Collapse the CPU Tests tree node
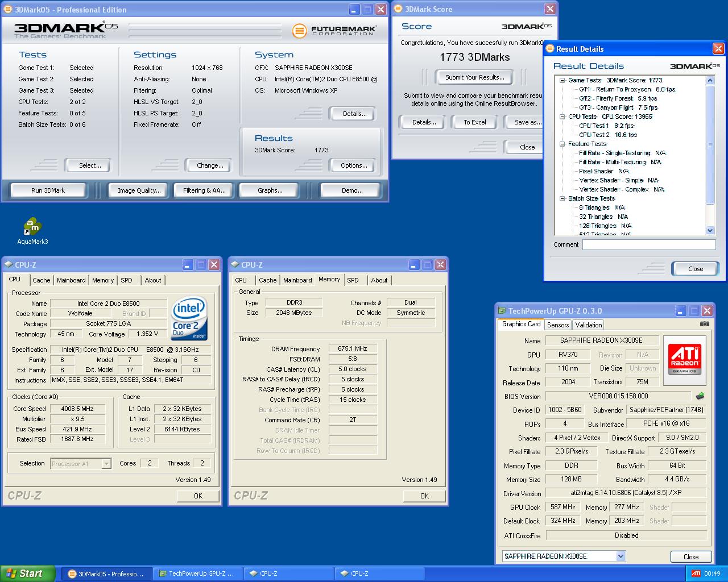Screen dimensions: 728x582 tap(562, 117)
